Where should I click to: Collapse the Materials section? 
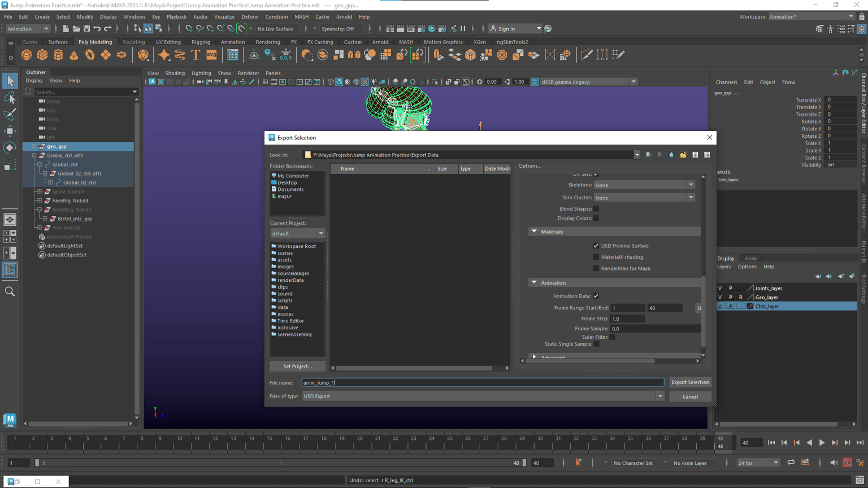(x=534, y=232)
